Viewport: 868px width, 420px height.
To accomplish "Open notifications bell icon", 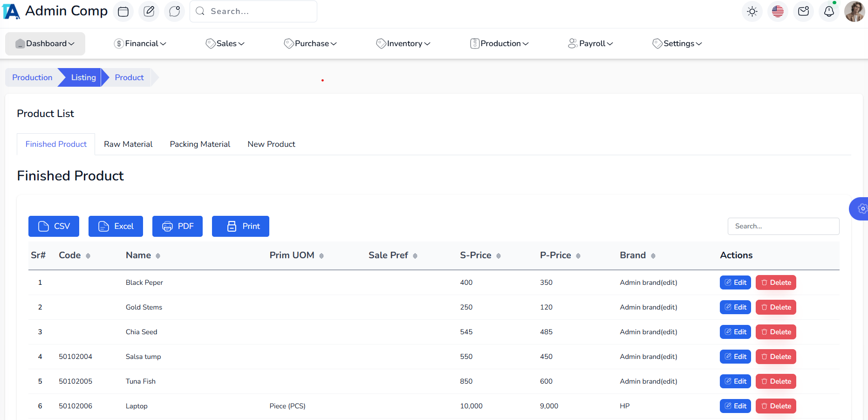I will click(x=829, y=12).
